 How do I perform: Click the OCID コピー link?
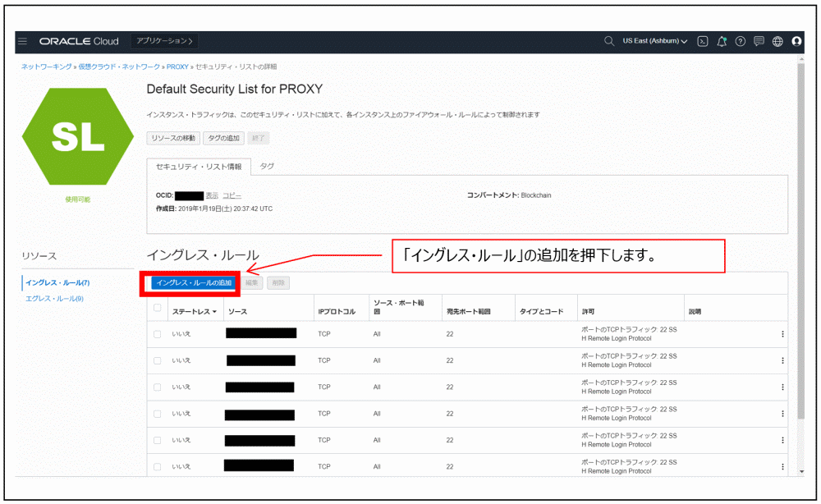point(232,195)
